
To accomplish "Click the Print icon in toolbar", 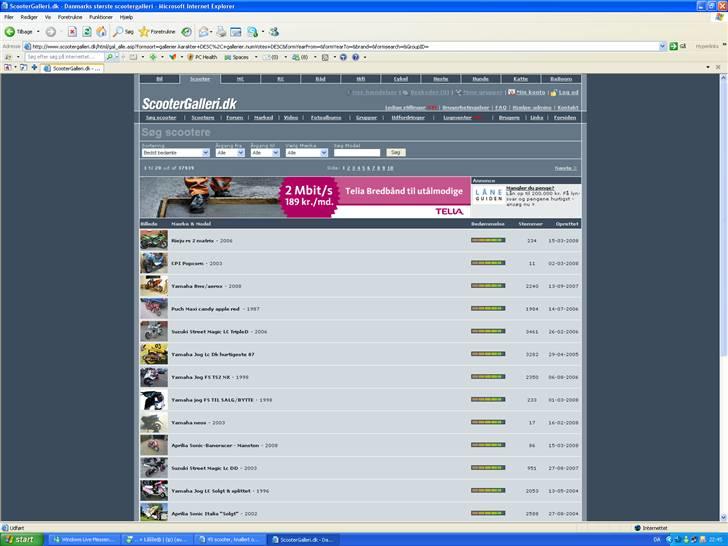I will (x=220, y=32).
